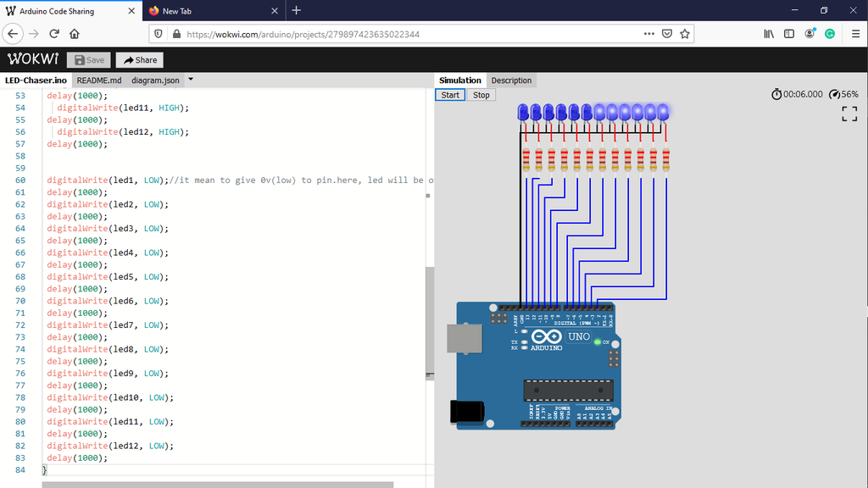The width and height of the screenshot is (868, 488).
Task: Open the diagram.json file tab
Action: click(155, 80)
